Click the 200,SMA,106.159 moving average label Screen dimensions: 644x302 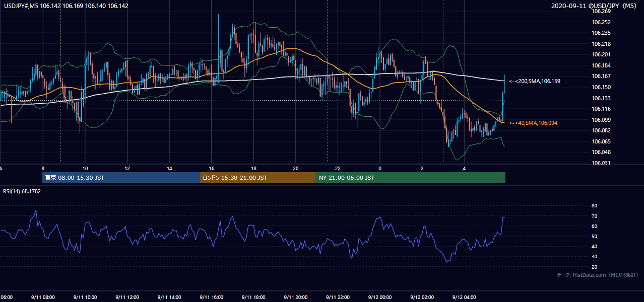coord(535,81)
